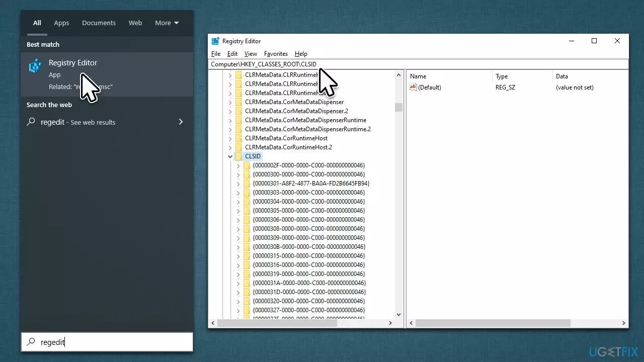Click the Registry Editor title bar icon
Screen dimensions: 644x362
[215, 41]
